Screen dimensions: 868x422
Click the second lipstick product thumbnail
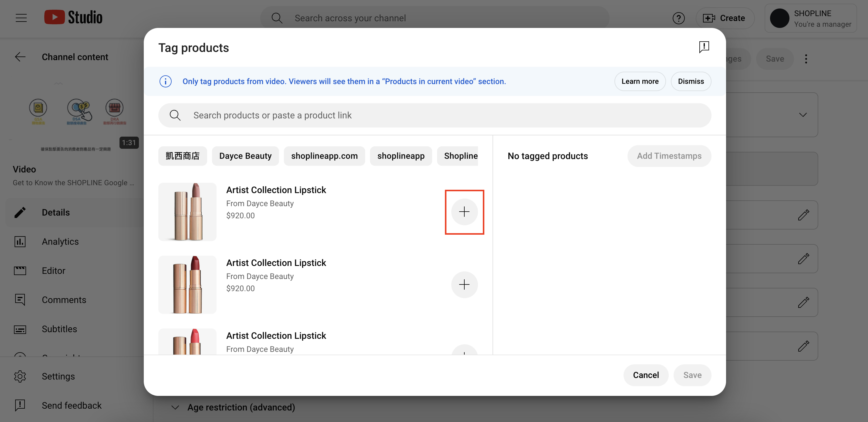pyautogui.click(x=187, y=284)
